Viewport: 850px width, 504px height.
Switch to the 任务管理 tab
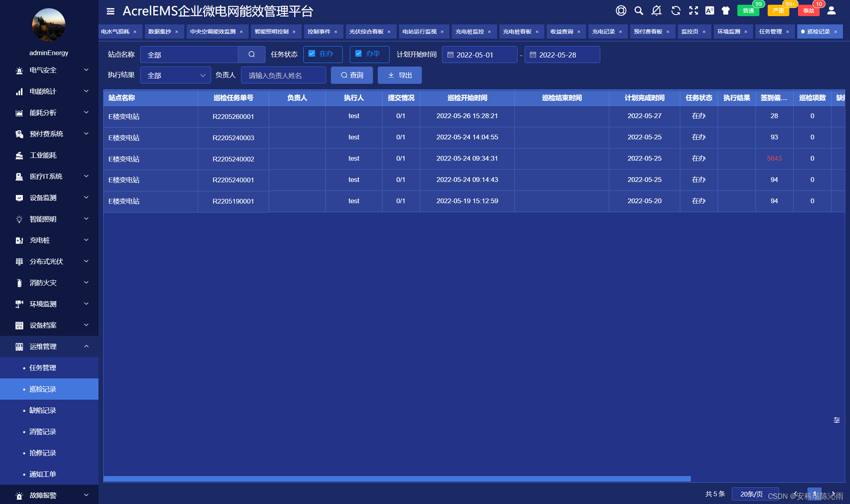point(771,31)
